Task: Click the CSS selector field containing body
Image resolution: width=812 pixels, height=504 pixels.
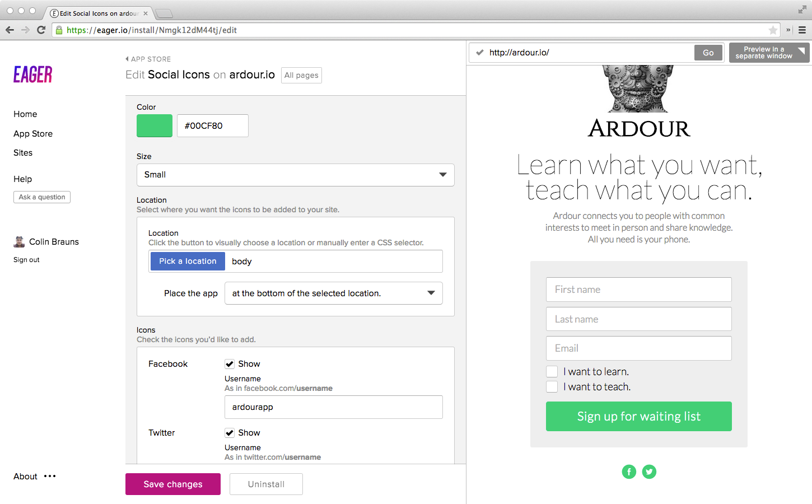Action: [x=334, y=262]
